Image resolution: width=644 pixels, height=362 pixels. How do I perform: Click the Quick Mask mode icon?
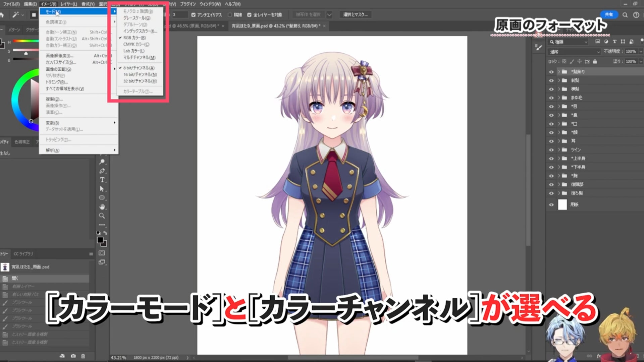102,253
